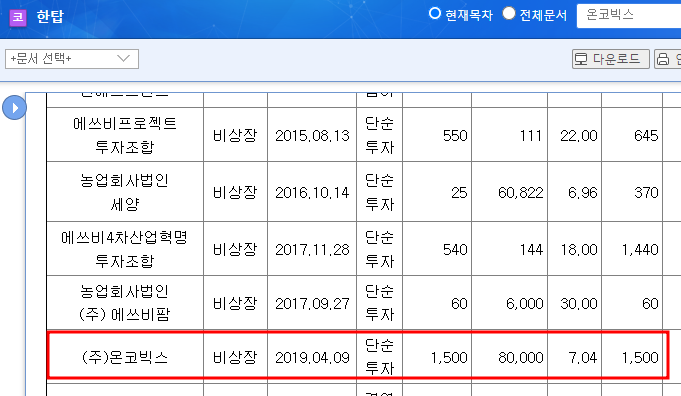Expand the side panel arrow button
The height and width of the screenshot is (396, 681).
[14, 108]
